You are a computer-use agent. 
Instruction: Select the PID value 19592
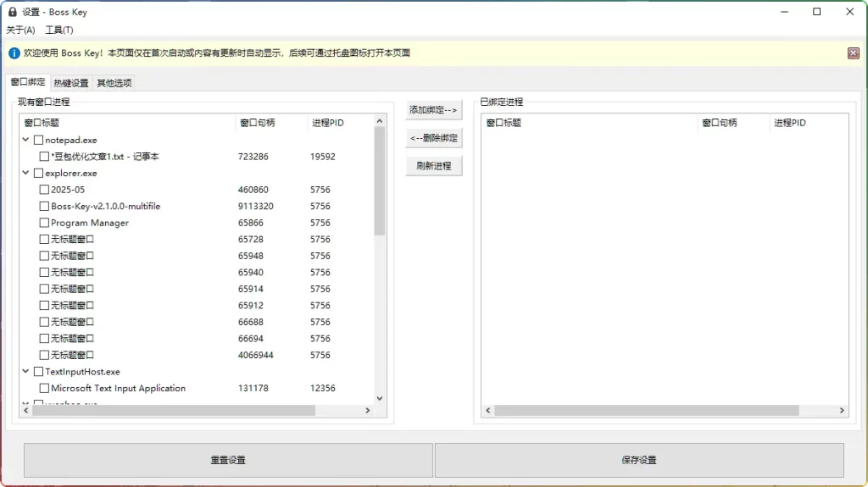[x=322, y=157]
